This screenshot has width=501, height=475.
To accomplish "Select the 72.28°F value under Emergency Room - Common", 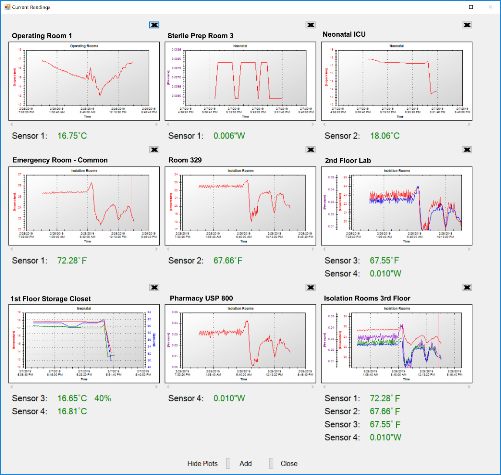I will [x=72, y=260].
